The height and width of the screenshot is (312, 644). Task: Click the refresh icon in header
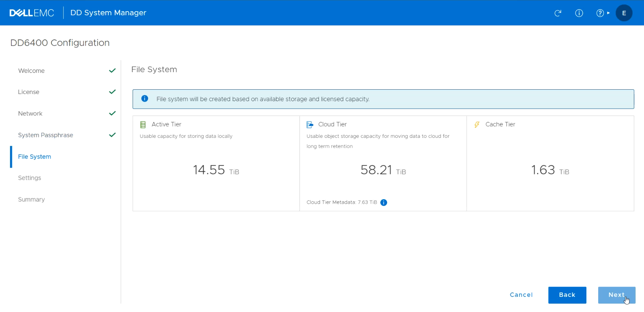[558, 13]
